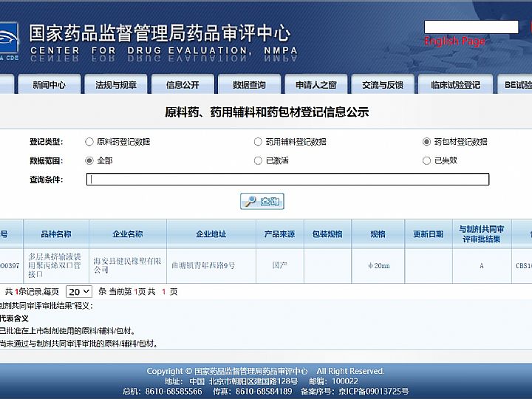
Task: Click into the 查询条件 text field
Action: 287,180
